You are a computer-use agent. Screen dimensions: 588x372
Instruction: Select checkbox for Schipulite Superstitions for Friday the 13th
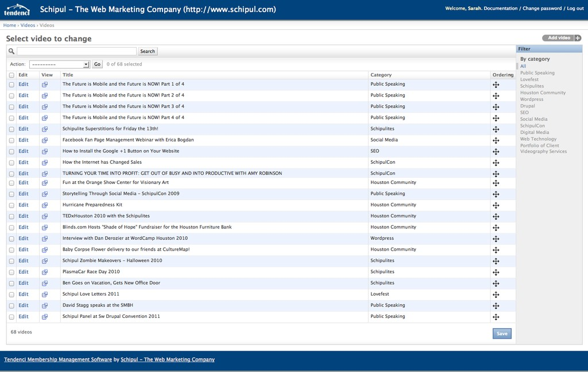click(11, 129)
